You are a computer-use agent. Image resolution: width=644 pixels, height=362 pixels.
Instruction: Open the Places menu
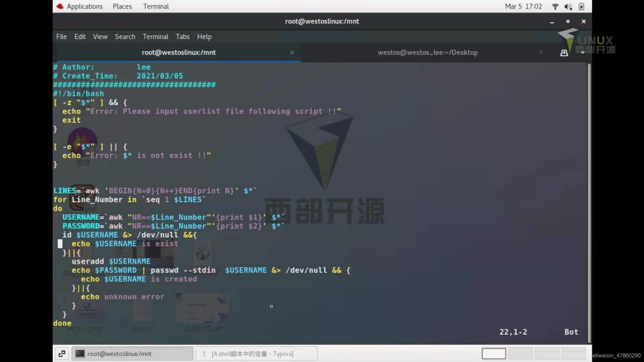(x=122, y=7)
